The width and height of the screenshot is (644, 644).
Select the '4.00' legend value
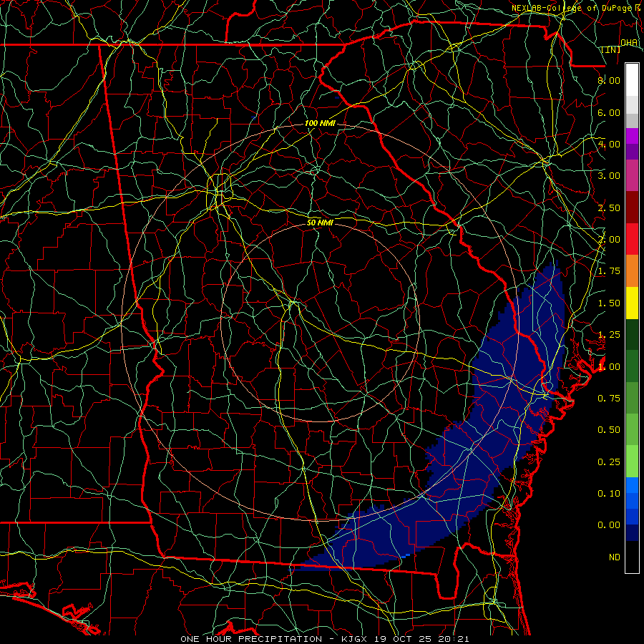(x=609, y=144)
